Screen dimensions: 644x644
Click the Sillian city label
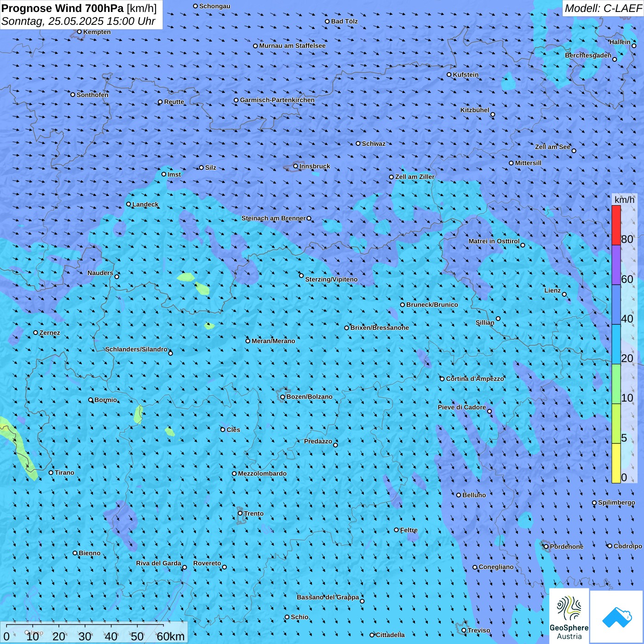click(x=485, y=322)
